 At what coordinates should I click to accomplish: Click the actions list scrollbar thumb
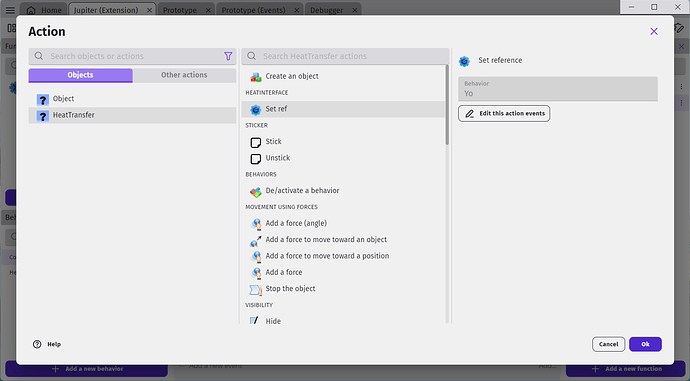point(448,105)
